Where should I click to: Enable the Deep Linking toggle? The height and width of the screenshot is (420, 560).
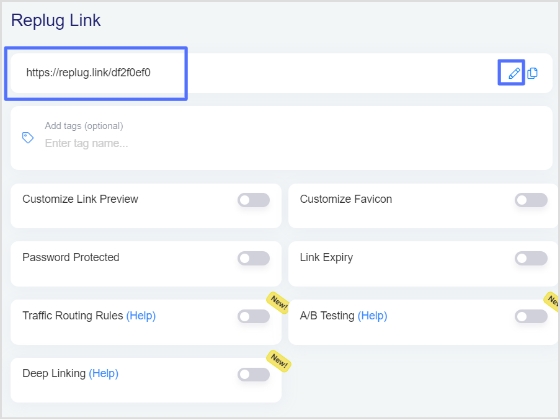(254, 375)
